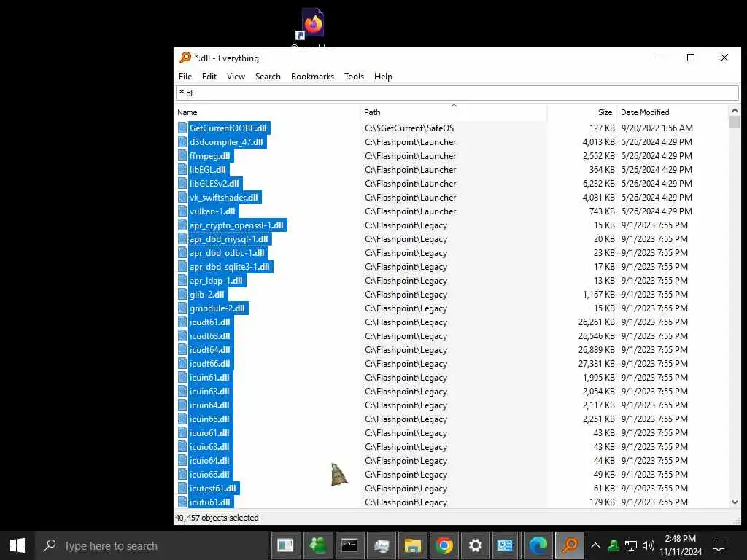
Task: Select the icuio64.dll file name
Action: point(209,461)
